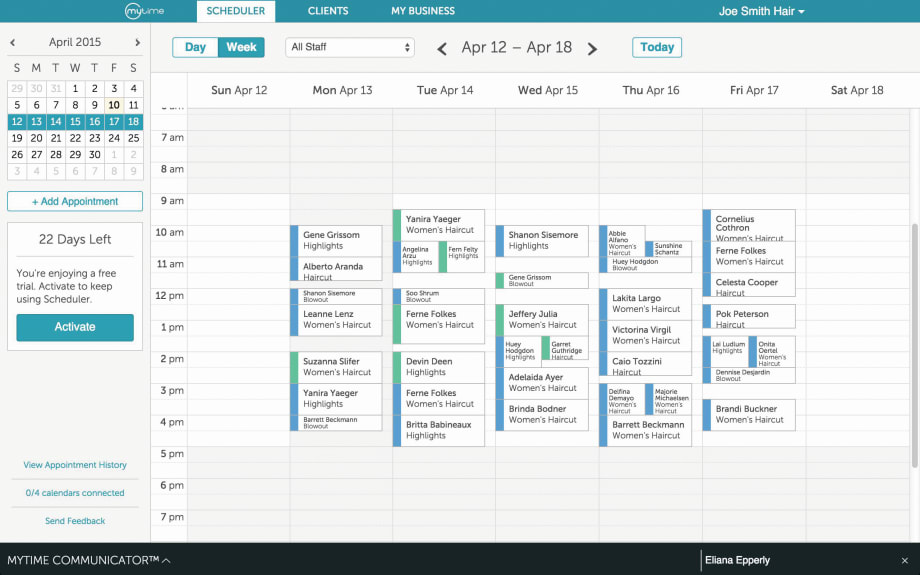920x575 pixels.
Task: Open Shanon Sisemore Highlights on Wednesday
Action: pyautogui.click(x=542, y=241)
